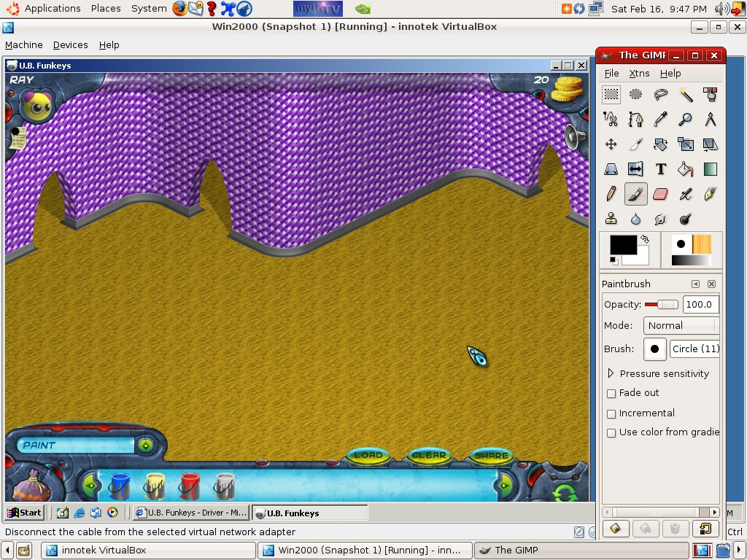Select the Pencil tool in GIMP
747x560 pixels.
click(611, 194)
